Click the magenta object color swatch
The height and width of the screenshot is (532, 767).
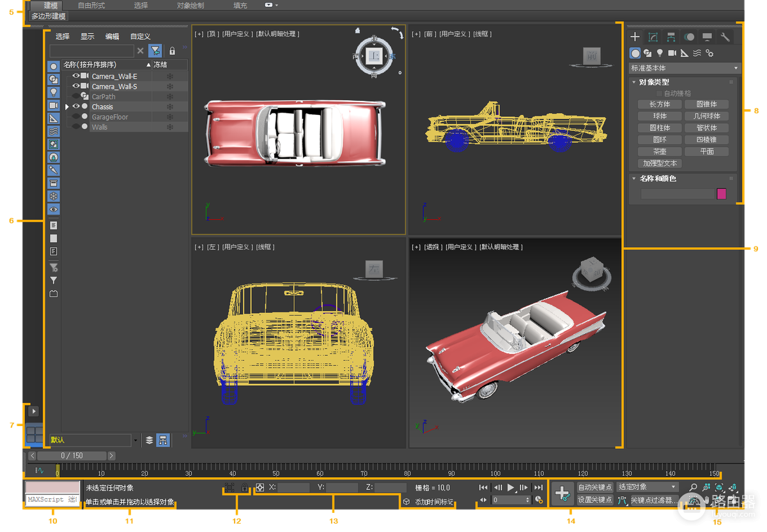click(722, 194)
